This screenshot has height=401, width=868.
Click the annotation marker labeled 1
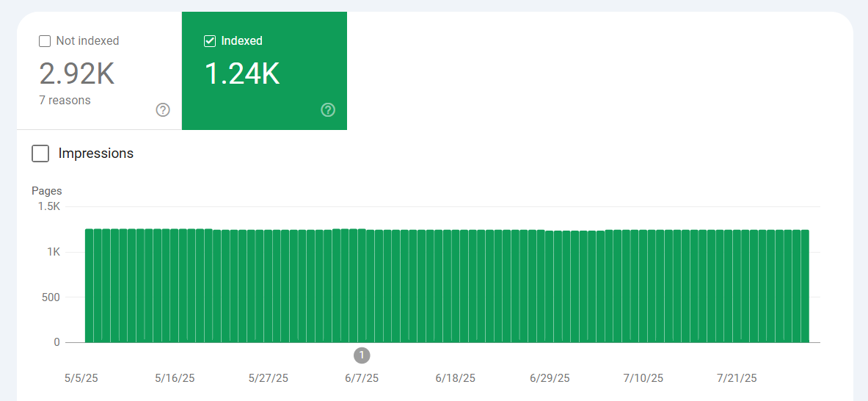362,355
